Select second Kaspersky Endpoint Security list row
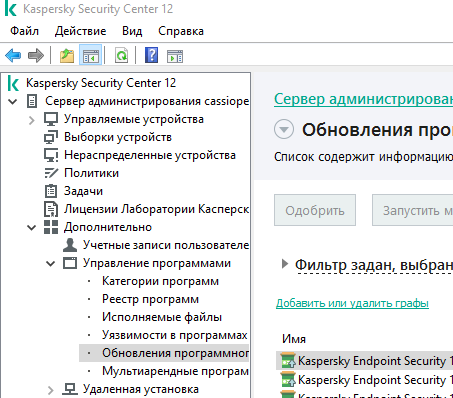This screenshot has height=398, width=453. click(x=364, y=380)
